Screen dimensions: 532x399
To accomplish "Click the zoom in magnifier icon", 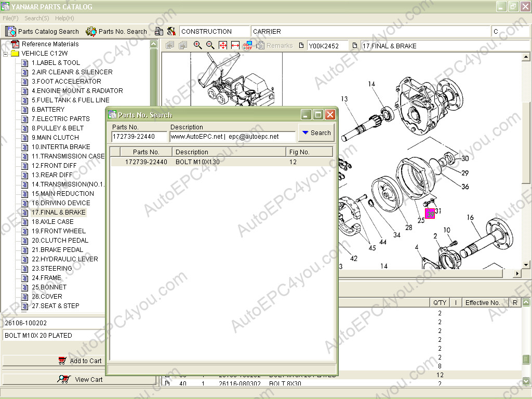I will pyautogui.click(x=197, y=45).
